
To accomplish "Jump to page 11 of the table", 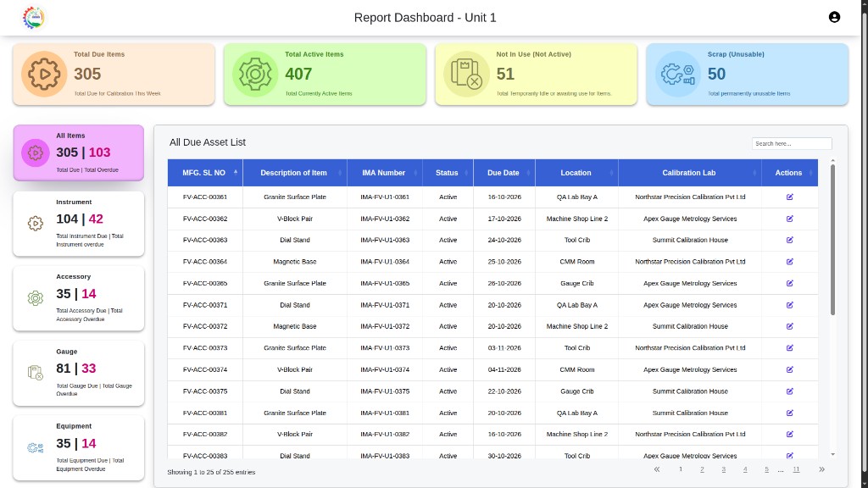I will (796, 469).
